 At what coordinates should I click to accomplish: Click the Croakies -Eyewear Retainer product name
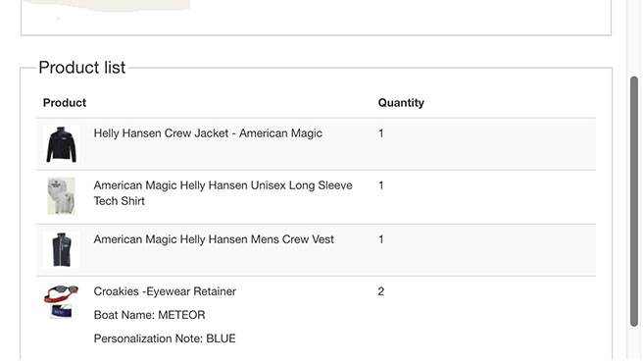coord(165,291)
